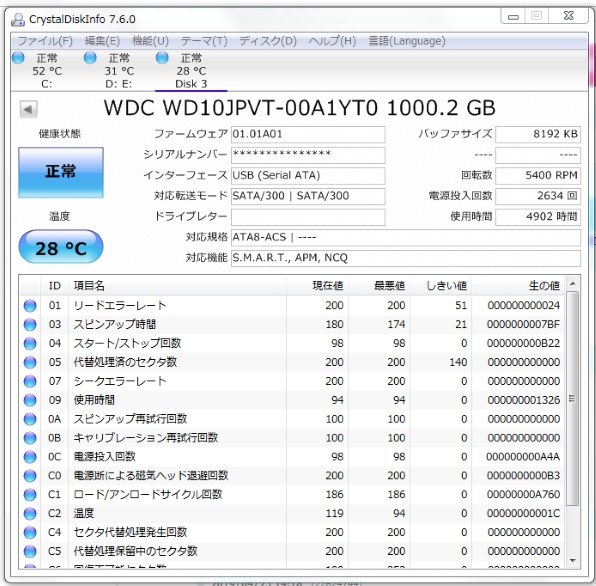This screenshot has width=596, height=586.
Task: Click the ATA8-ACS standard field
Action: 406,238
